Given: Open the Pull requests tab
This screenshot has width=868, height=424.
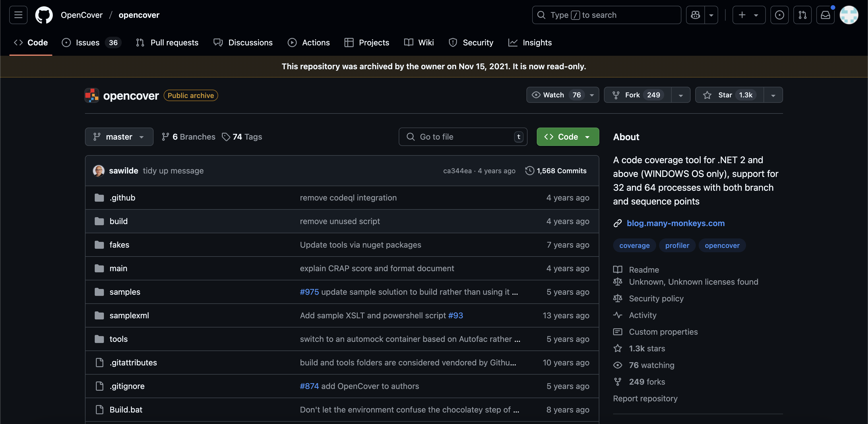Looking at the screenshot, I should click(x=167, y=43).
